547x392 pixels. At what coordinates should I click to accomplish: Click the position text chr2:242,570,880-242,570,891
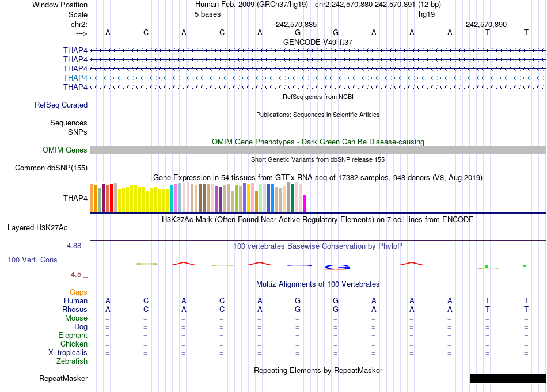point(365,5)
